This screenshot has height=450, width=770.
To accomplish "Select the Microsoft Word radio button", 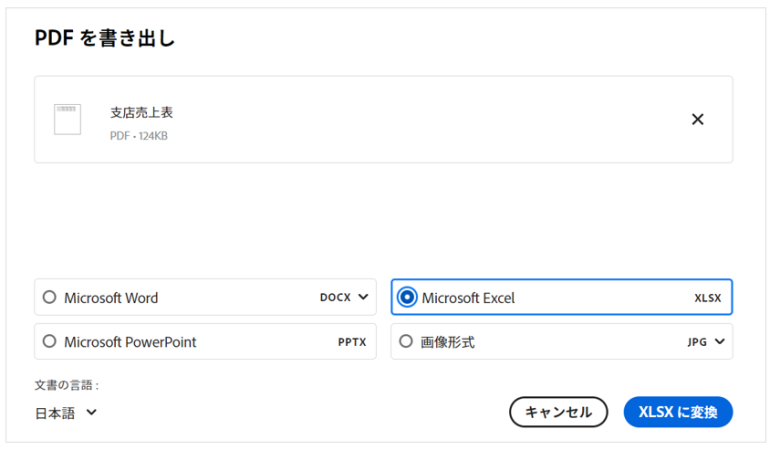I will [x=50, y=297].
